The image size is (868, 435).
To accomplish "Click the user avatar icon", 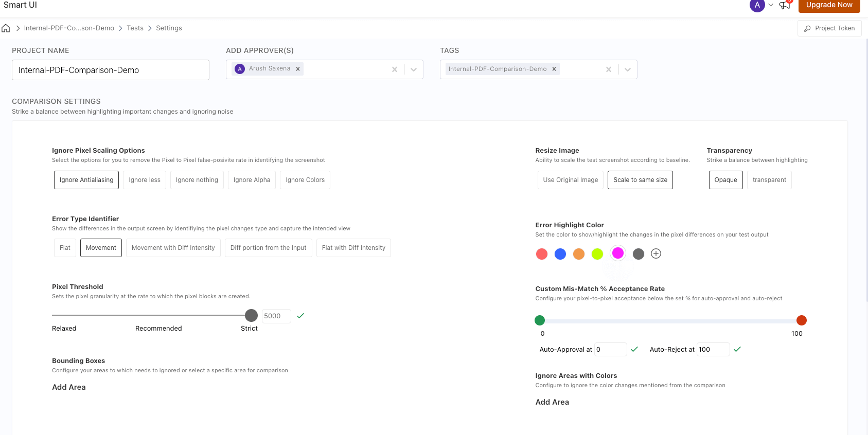I will point(757,5).
